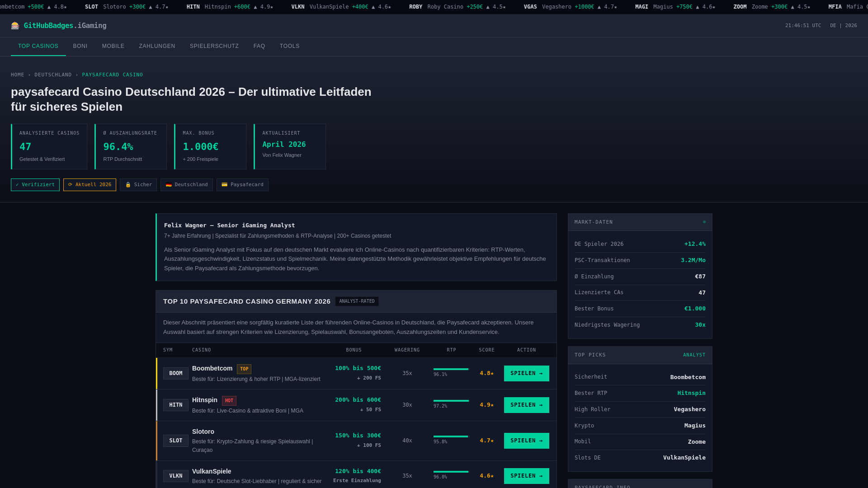Click the PAYSAFECARD CASINO breadcrumb
The width and height of the screenshot is (868, 488).
click(113, 75)
